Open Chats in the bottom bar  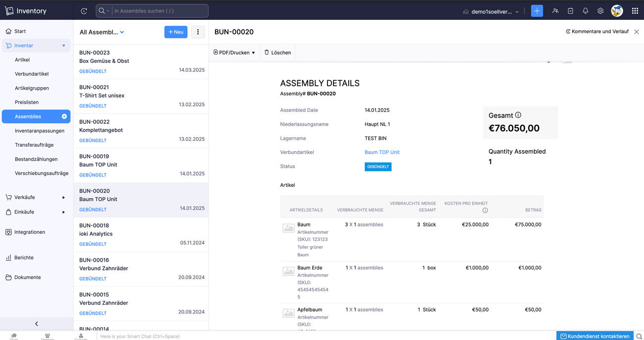(x=14, y=337)
